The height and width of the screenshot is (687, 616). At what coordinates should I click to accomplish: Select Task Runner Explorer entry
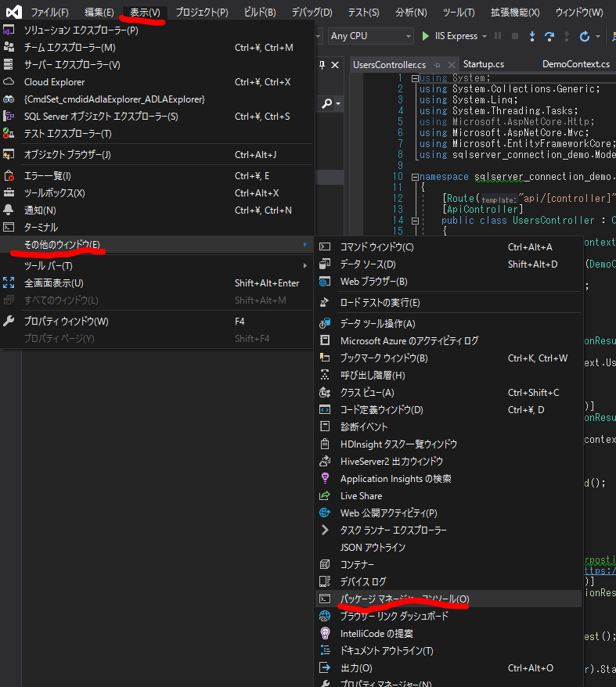[448, 531]
